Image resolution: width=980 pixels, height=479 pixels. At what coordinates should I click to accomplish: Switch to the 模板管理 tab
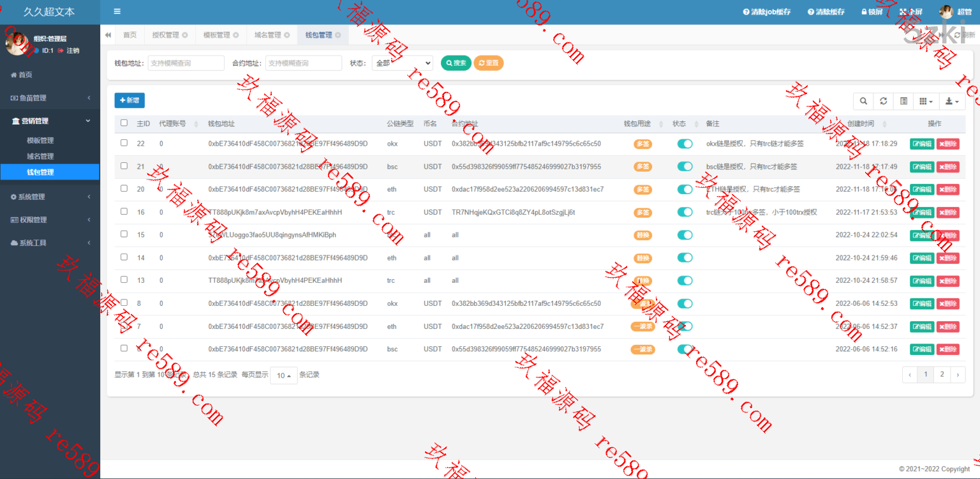point(216,35)
